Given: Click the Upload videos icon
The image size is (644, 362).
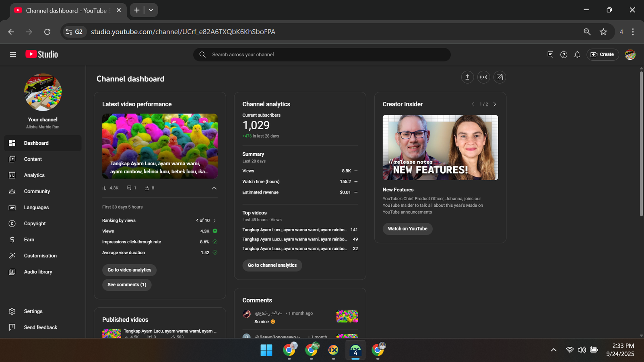Looking at the screenshot, I should 467,77.
